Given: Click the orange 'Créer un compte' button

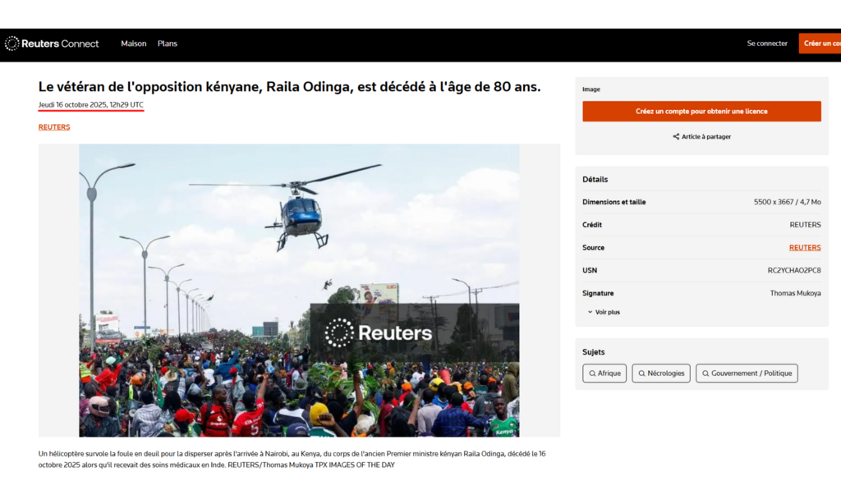Looking at the screenshot, I should [x=821, y=43].
